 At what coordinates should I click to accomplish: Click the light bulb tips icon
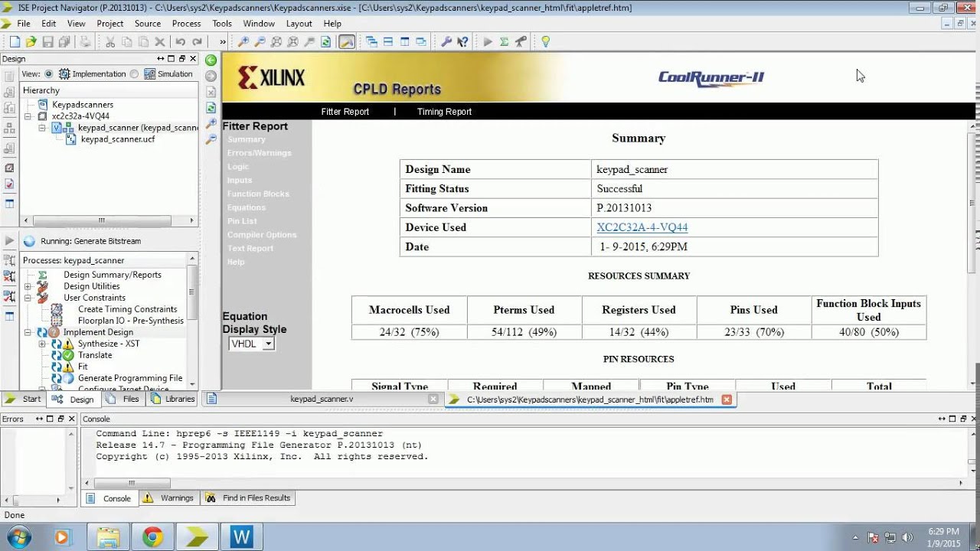(x=545, y=42)
